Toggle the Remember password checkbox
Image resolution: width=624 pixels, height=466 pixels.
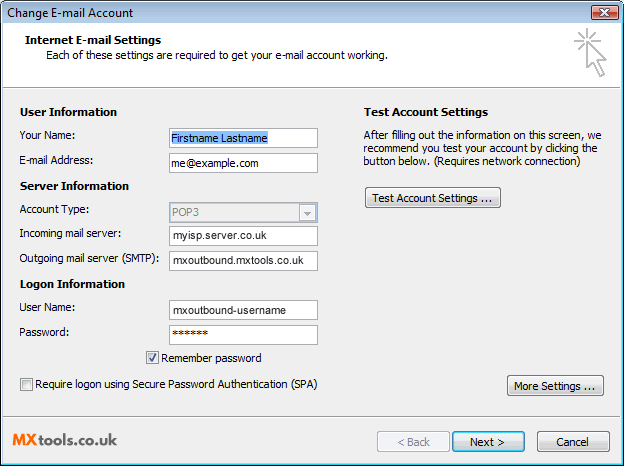152,358
